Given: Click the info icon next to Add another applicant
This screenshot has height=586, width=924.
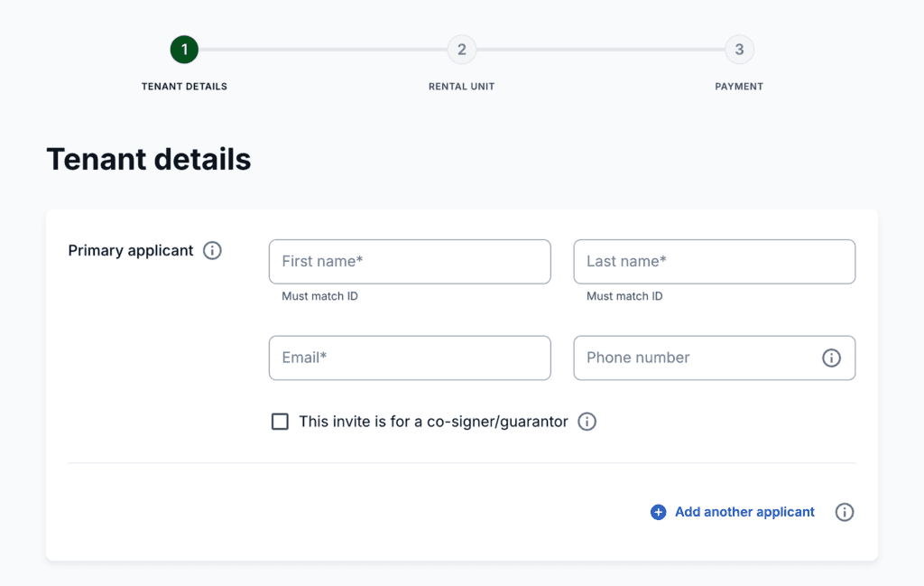Looking at the screenshot, I should 844,513.
